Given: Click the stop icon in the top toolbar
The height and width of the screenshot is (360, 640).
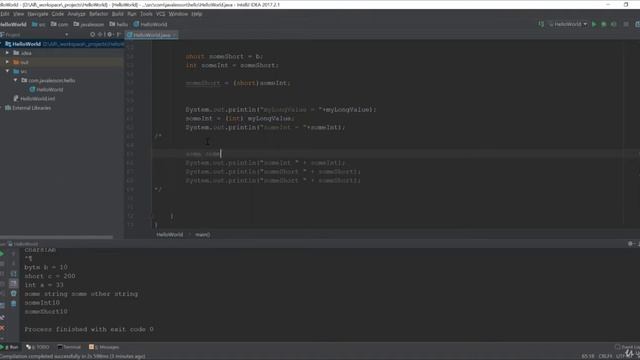Looking at the screenshot, I should (x=626, y=24).
